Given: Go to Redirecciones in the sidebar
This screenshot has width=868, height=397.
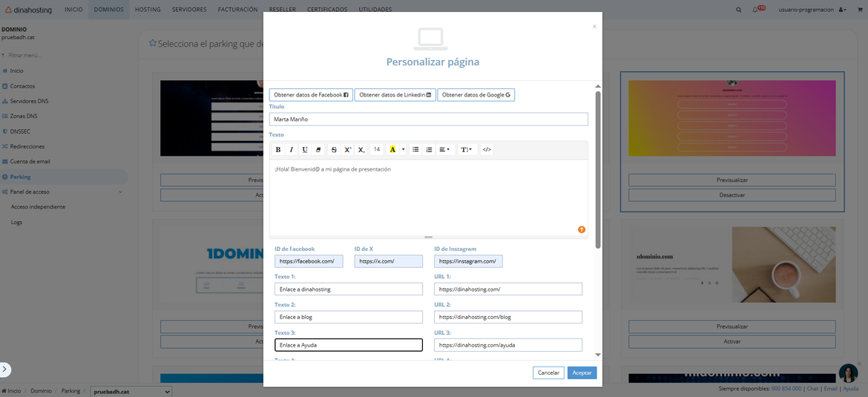Looking at the screenshot, I should pyautogui.click(x=27, y=147).
